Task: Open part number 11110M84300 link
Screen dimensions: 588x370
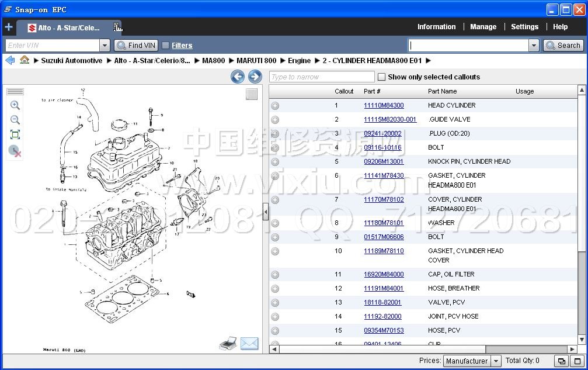Action: coord(384,106)
